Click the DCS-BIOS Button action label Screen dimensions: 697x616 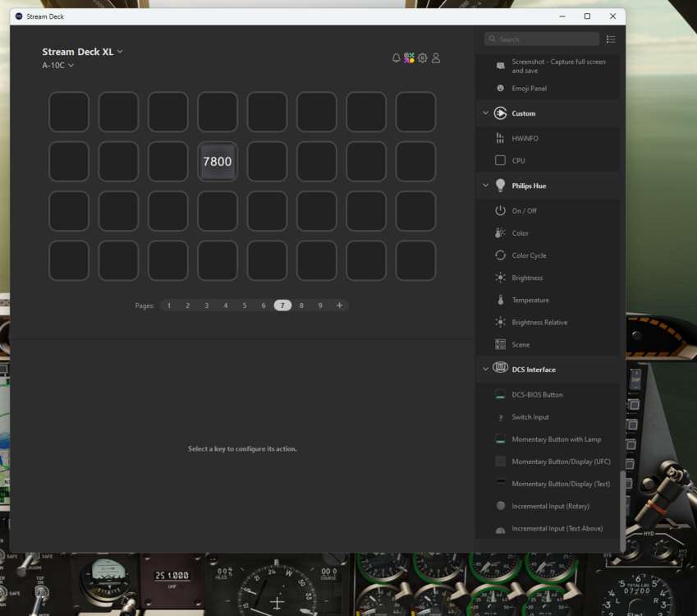537,395
